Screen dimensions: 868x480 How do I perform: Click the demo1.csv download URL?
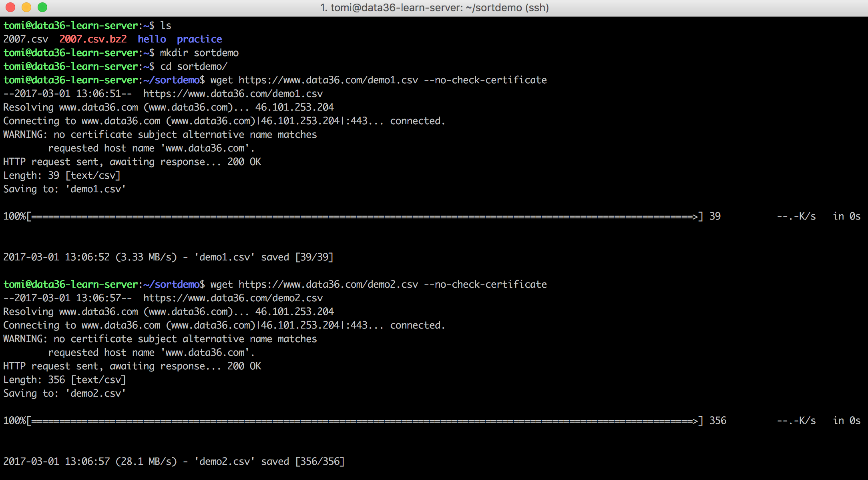[328, 80]
